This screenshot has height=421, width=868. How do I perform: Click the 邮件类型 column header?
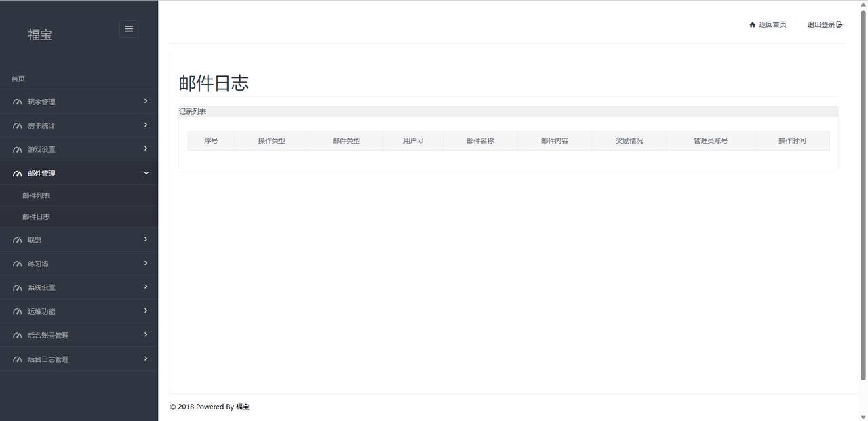[x=347, y=141]
